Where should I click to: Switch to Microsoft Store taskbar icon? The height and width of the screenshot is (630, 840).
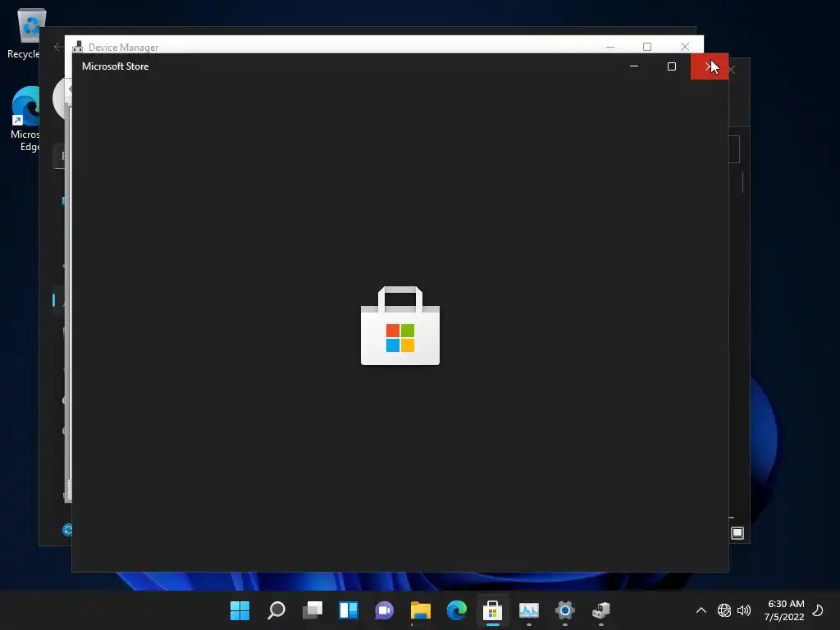point(492,610)
